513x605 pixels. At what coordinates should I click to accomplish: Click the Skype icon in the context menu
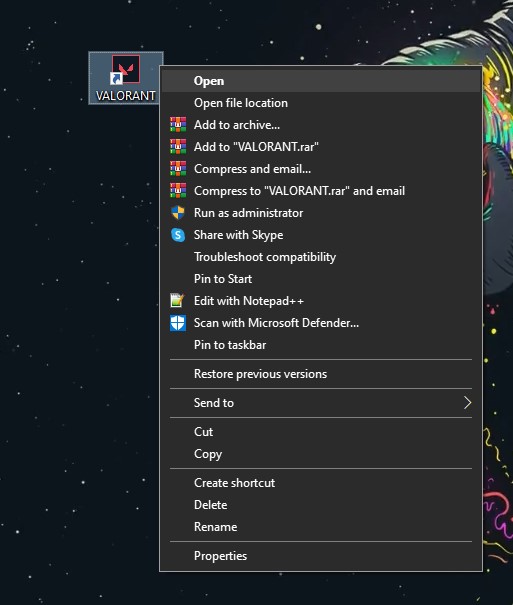click(x=178, y=235)
